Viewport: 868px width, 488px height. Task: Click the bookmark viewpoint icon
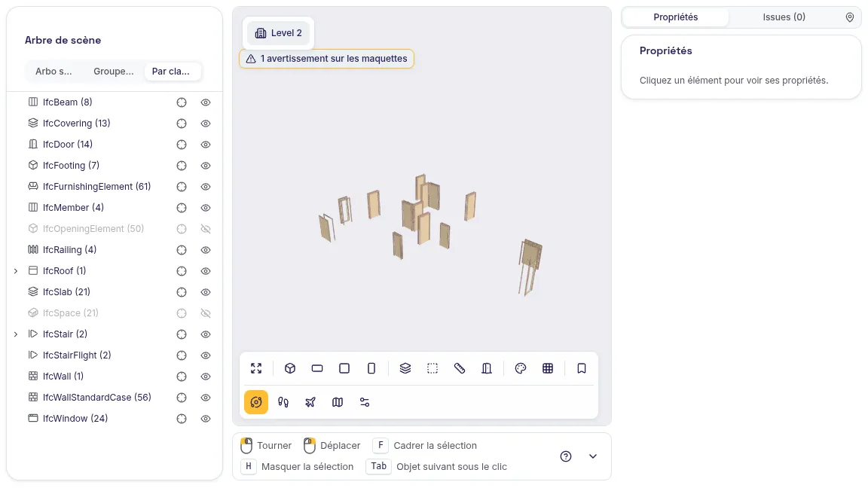(581, 368)
